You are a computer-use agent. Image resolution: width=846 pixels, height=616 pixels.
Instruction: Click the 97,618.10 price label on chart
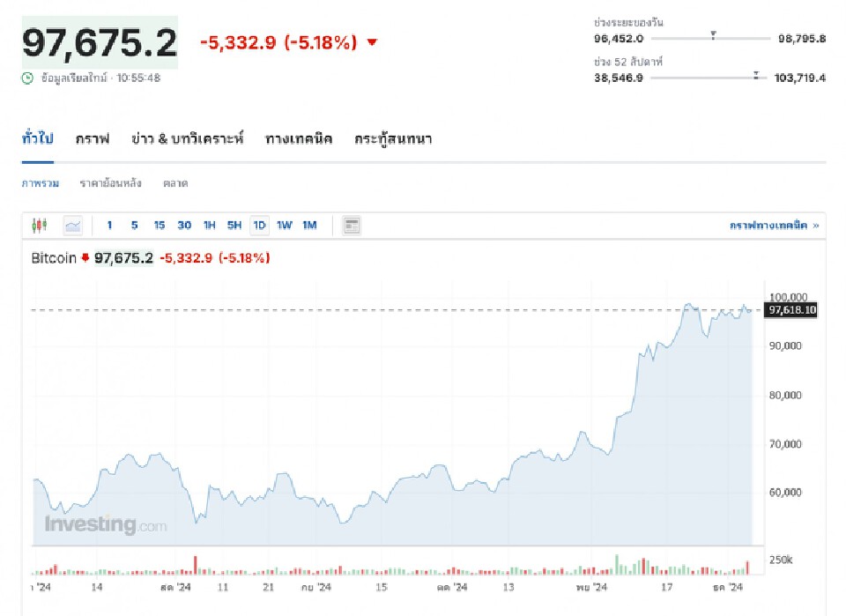coord(790,309)
